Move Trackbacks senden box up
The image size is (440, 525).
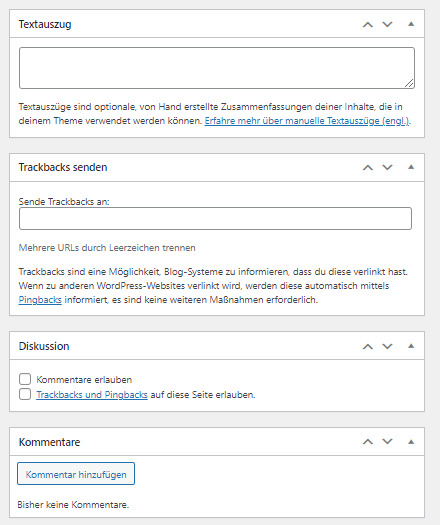(x=368, y=167)
